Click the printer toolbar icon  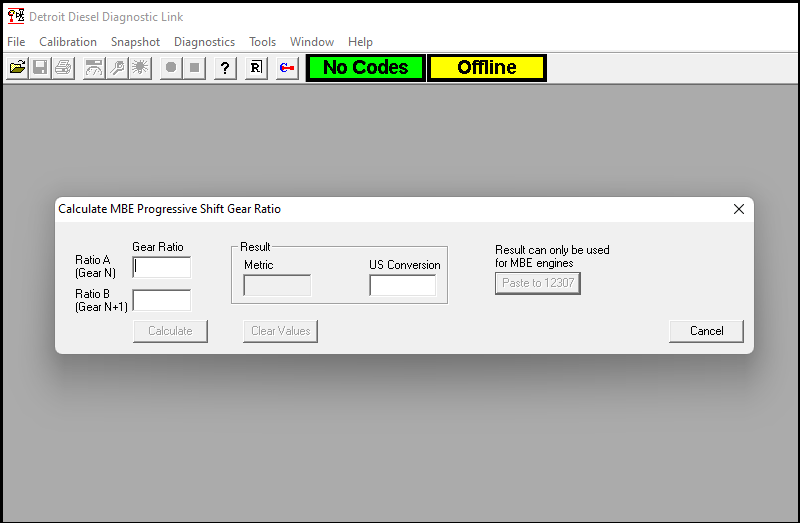63,68
